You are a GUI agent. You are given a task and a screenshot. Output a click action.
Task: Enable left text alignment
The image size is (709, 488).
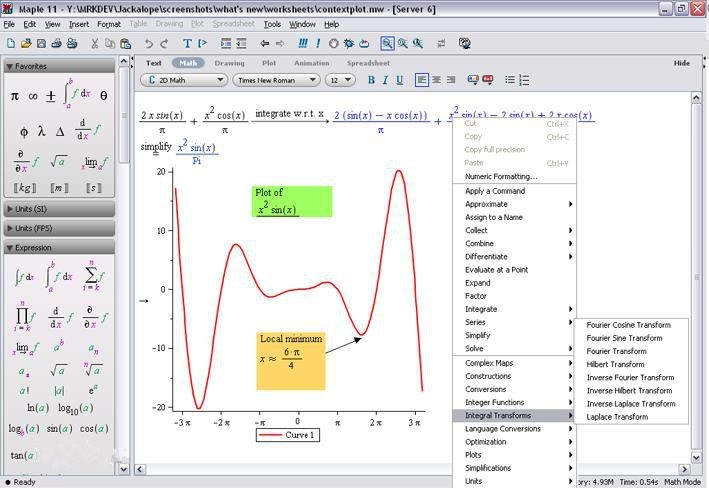point(421,80)
